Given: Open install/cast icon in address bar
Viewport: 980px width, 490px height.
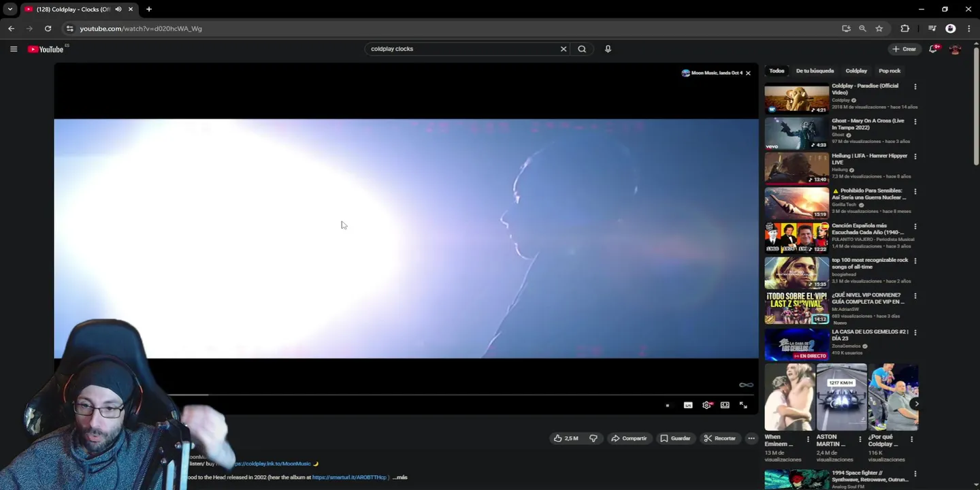Looking at the screenshot, I should click(x=846, y=29).
